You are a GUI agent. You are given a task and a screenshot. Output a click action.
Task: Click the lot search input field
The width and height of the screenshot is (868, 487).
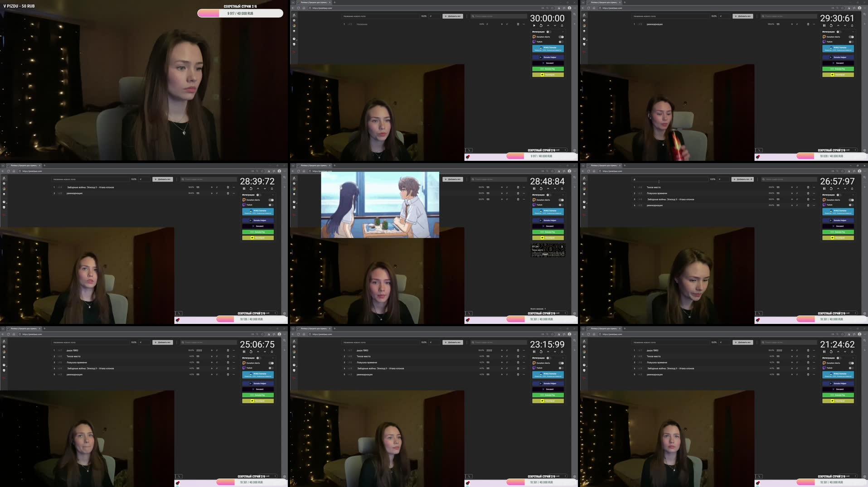[499, 16]
